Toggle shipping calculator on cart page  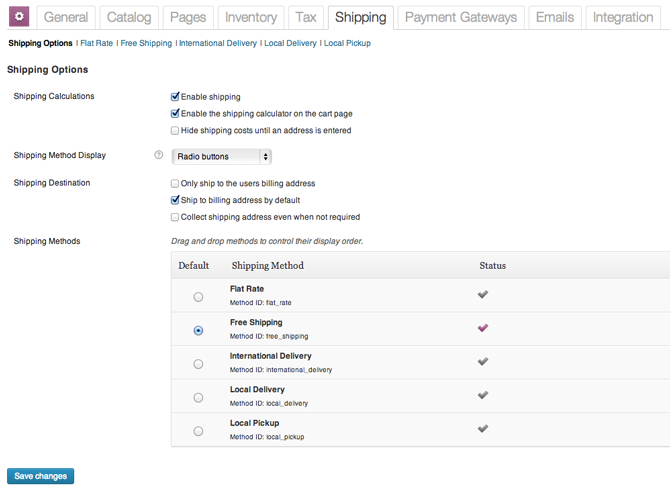click(175, 113)
